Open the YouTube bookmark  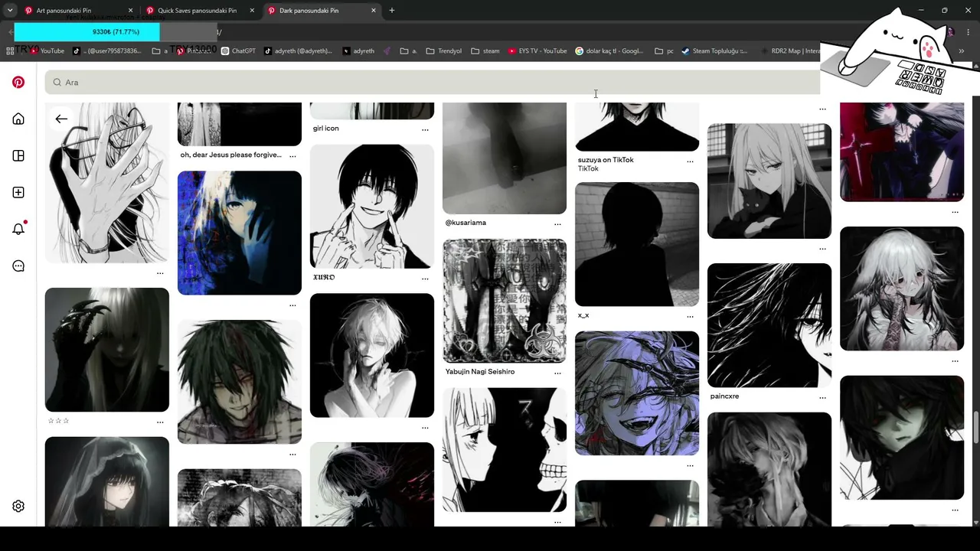[47, 51]
